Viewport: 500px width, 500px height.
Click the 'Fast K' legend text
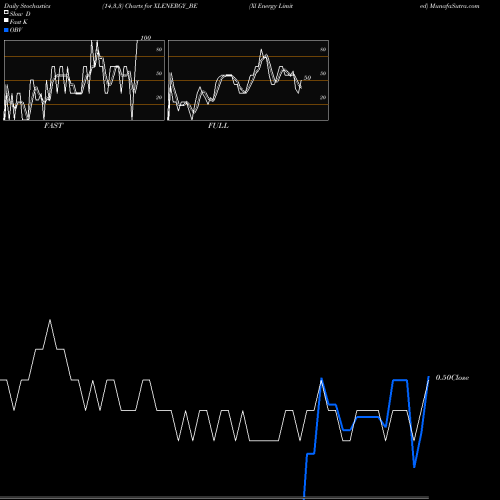pyautogui.click(x=19, y=22)
